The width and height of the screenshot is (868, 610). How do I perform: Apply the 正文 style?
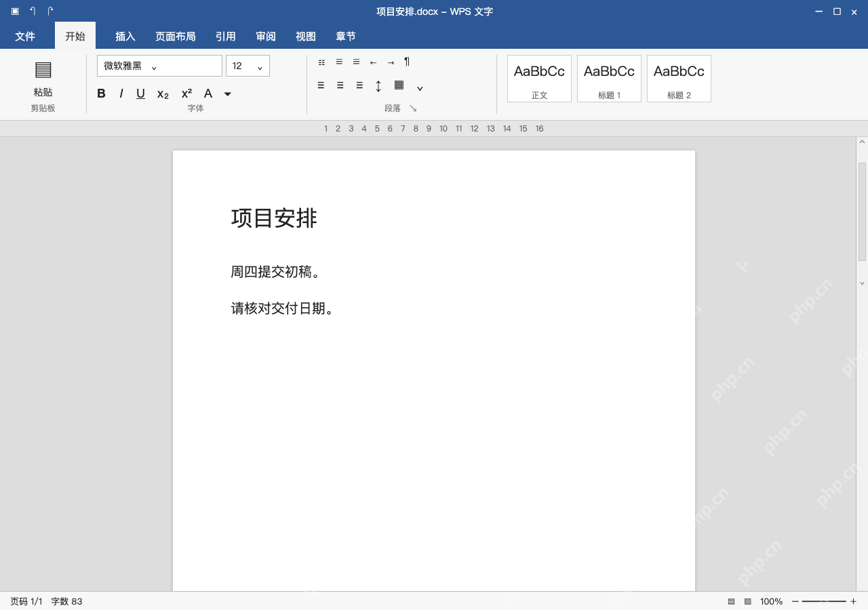[539, 79]
